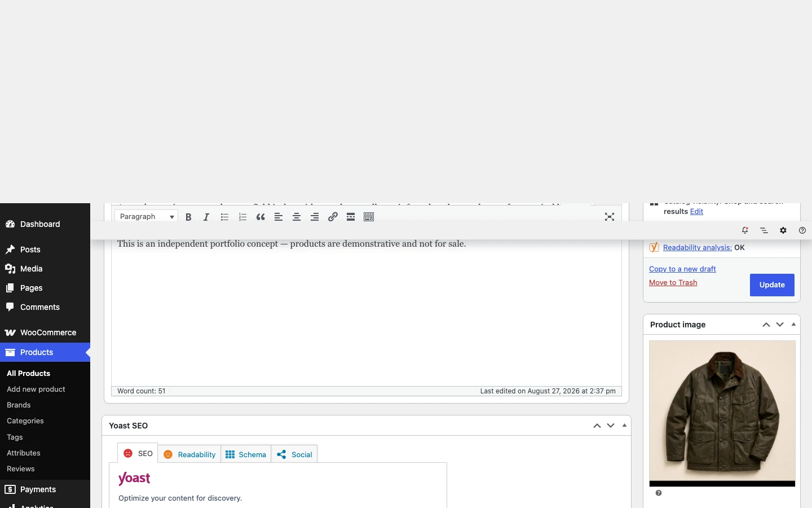Apply italic formatting in editor toolbar
The image size is (812, 508).
tap(206, 217)
